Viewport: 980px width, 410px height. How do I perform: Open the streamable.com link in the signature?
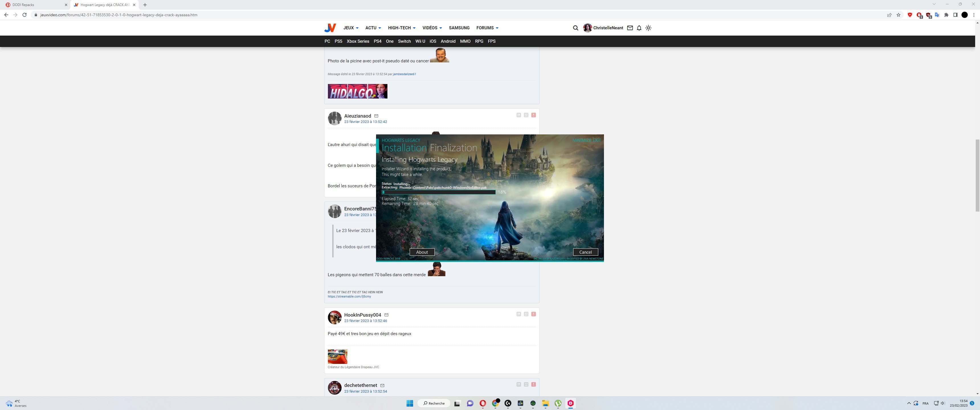pyautogui.click(x=349, y=297)
